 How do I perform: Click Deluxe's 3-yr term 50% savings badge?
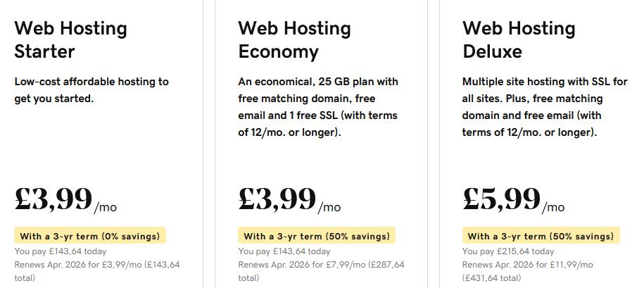tap(541, 236)
